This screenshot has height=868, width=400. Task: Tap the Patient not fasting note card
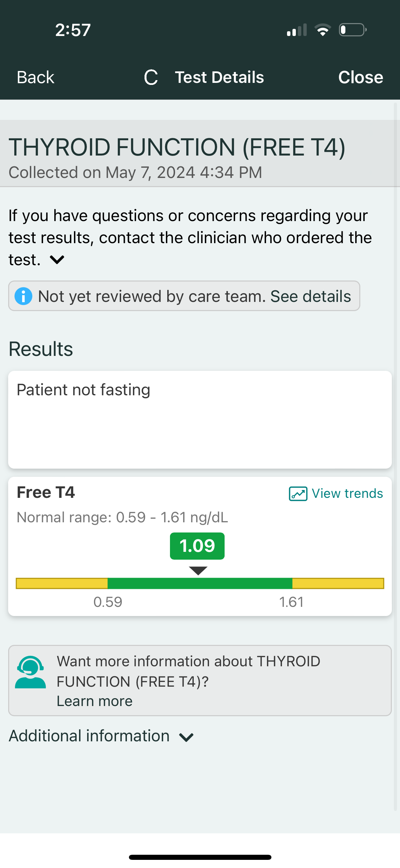[x=200, y=420]
